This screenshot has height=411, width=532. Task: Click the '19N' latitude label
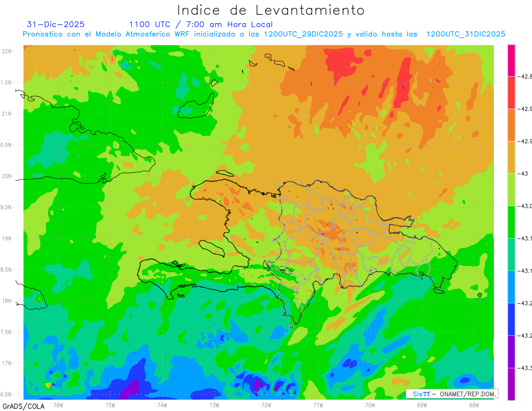tap(8, 239)
